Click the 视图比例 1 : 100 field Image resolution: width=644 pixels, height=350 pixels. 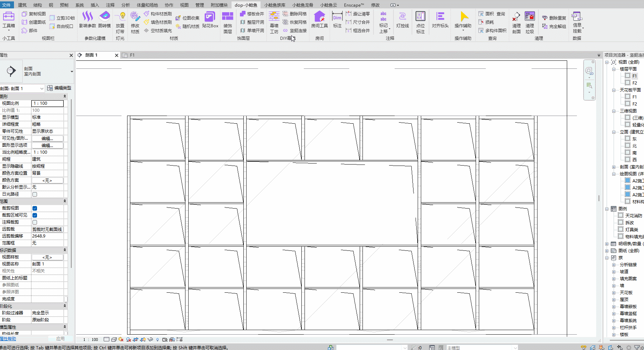[x=47, y=103]
